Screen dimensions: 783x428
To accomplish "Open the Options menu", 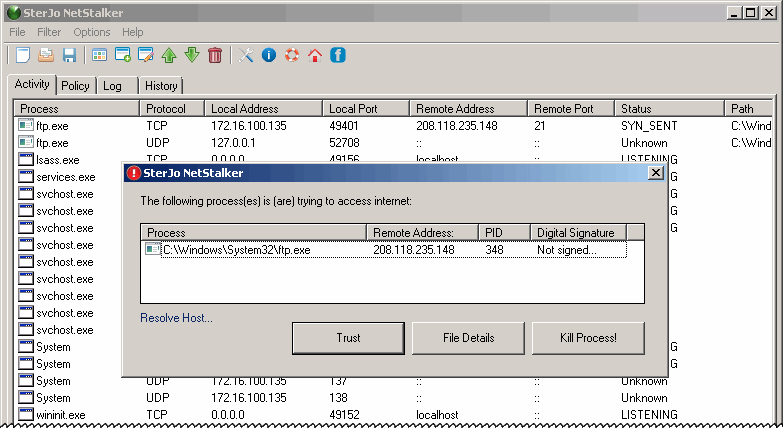I will pos(92,32).
